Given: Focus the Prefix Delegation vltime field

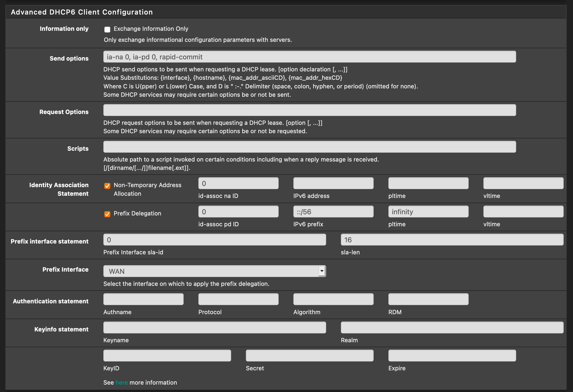Looking at the screenshot, I should 523,212.
